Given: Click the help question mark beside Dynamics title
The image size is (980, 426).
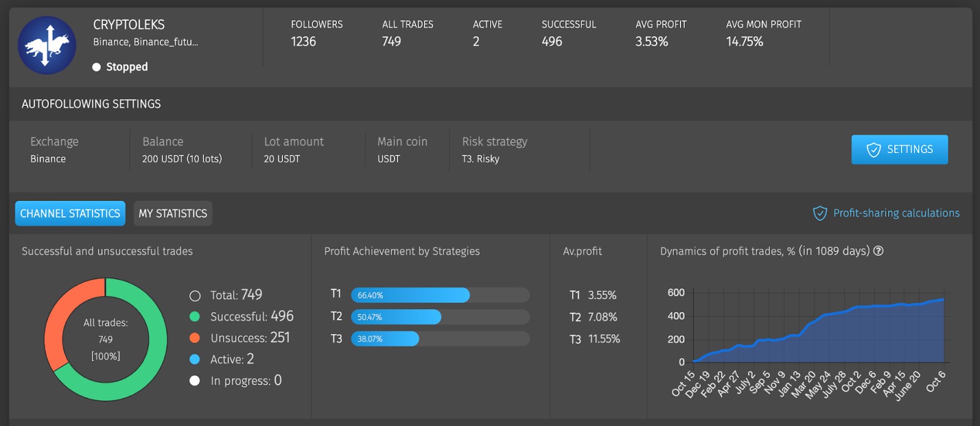Looking at the screenshot, I should 878,251.
